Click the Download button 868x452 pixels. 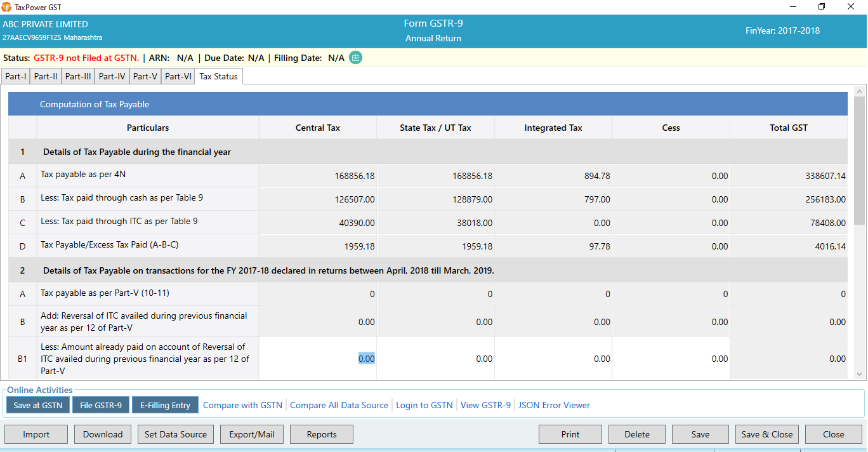click(x=103, y=434)
